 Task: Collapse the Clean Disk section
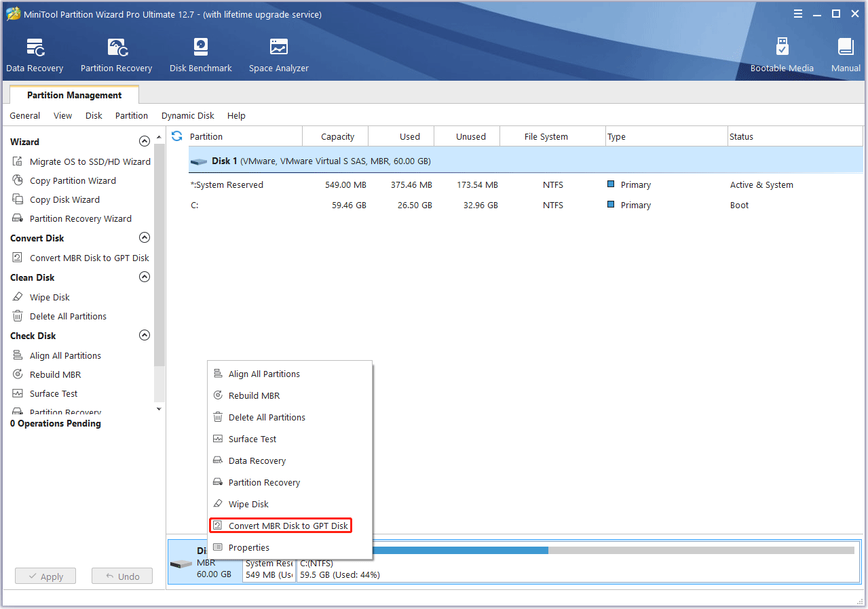pos(144,277)
